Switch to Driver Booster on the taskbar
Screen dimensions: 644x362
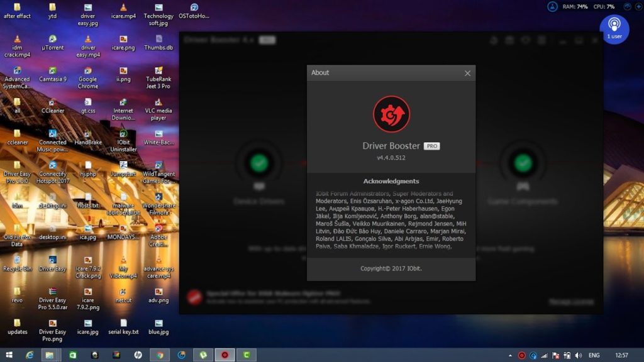coord(225,355)
